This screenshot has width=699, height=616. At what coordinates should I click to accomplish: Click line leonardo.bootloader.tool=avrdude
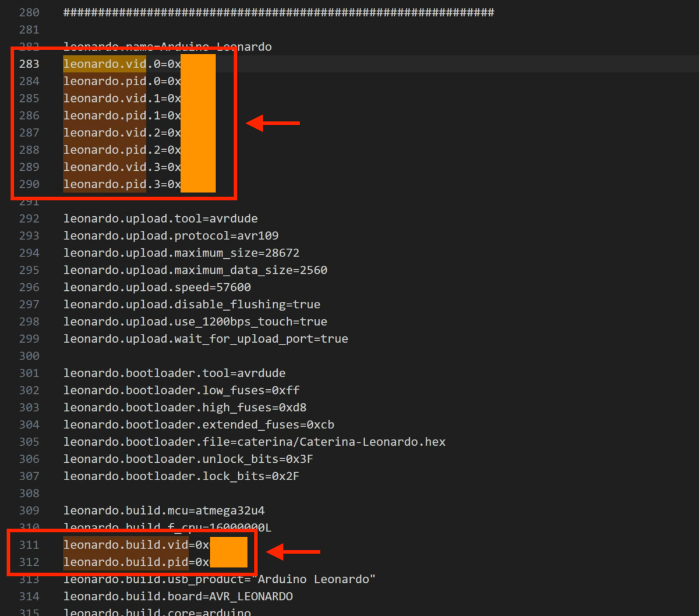coord(175,373)
